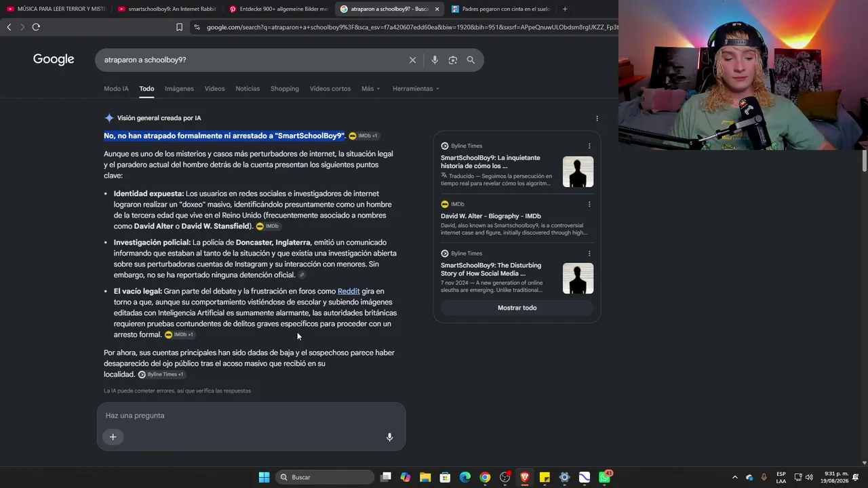868x488 pixels.
Task: Click the Windows taskbar 'Buscar' search box
Action: click(325, 477)
